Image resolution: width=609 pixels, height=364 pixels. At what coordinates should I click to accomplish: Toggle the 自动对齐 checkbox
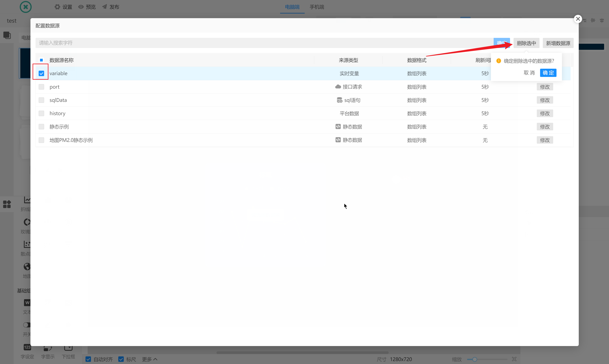[88, 359]
